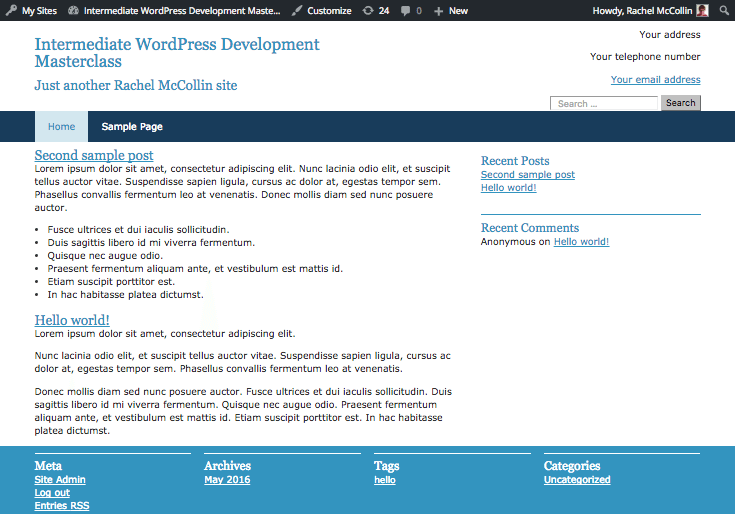Click the Etiam suscipit porttitor est list item
The width and height of the screenshot is (735, 514).
[111, 282]
